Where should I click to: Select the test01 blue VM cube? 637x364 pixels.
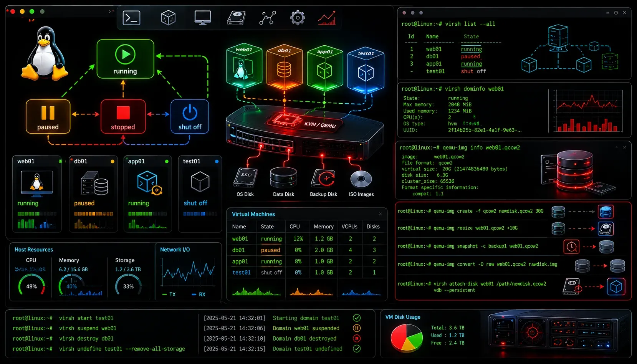pyautogui.click(x=366, y=70)
